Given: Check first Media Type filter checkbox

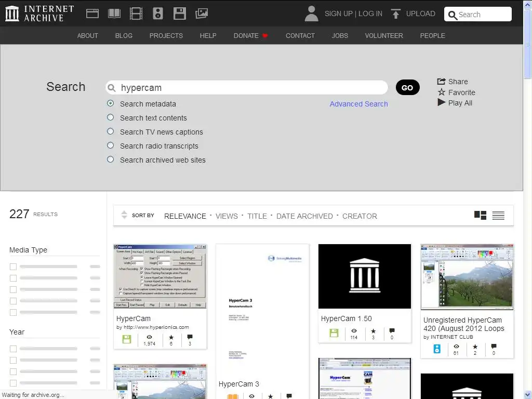Looking at the screenshot, I should (13, 267).
